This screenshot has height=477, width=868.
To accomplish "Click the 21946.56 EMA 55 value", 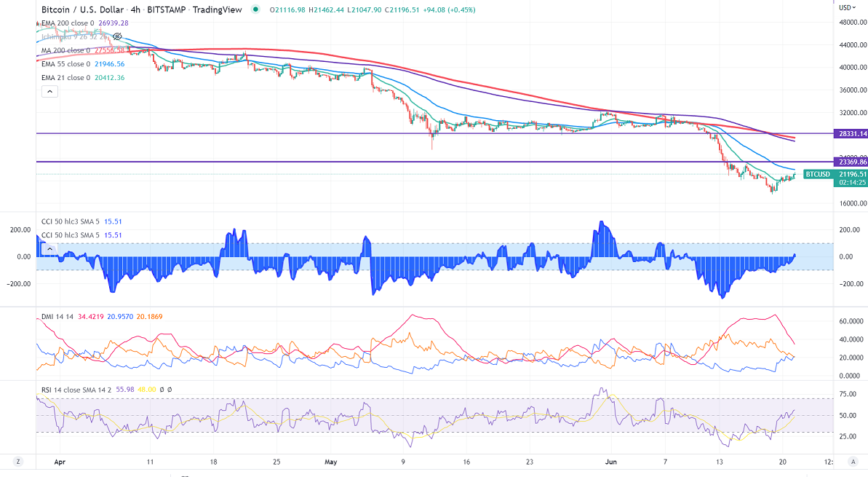I will (110, 64).
